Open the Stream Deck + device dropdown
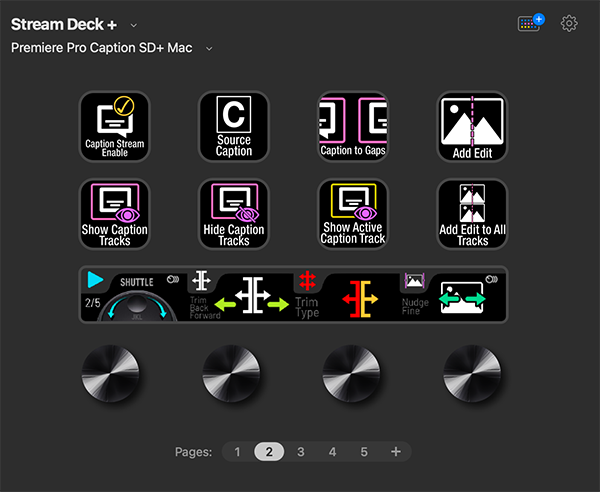 pos(134,25)
